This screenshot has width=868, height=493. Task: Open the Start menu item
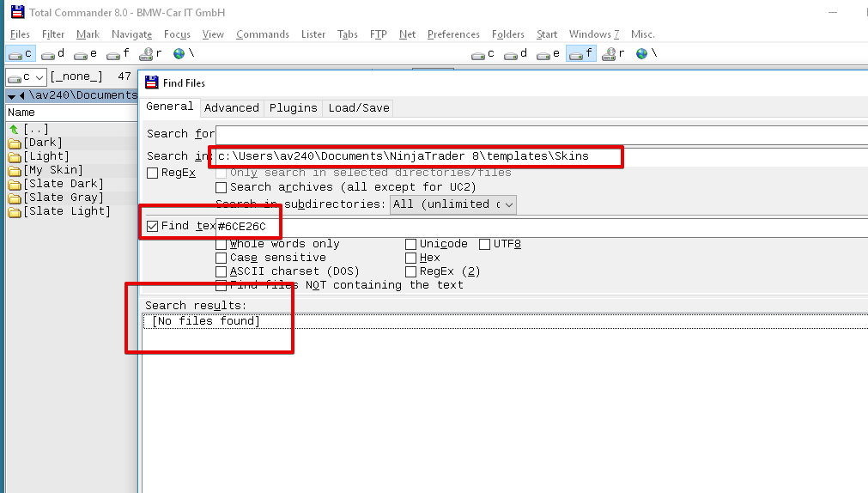(x=547, y=34)
